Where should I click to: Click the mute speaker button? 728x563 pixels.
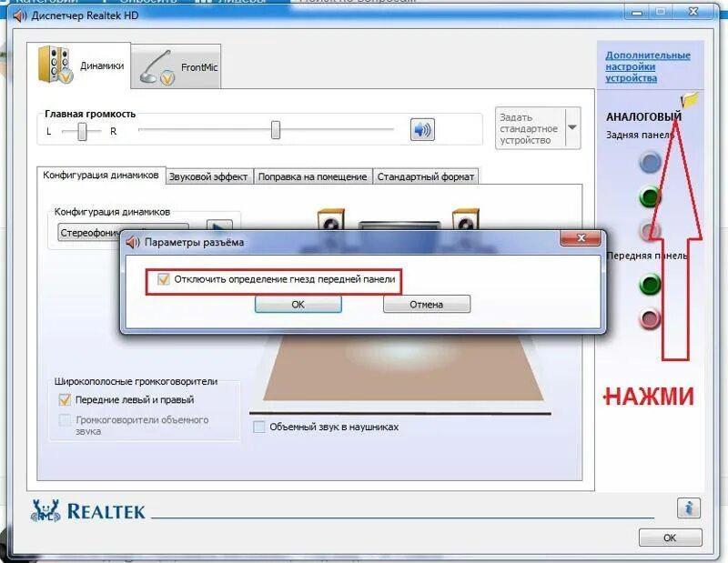pyautogui.click(x=422, y=129)
